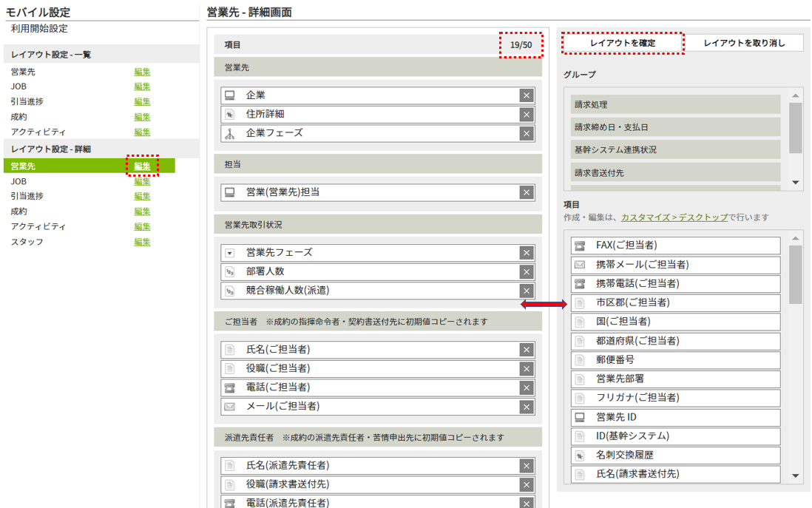Remove 企業 item with its X icon

pyautogui.click(x=526, y=95)
